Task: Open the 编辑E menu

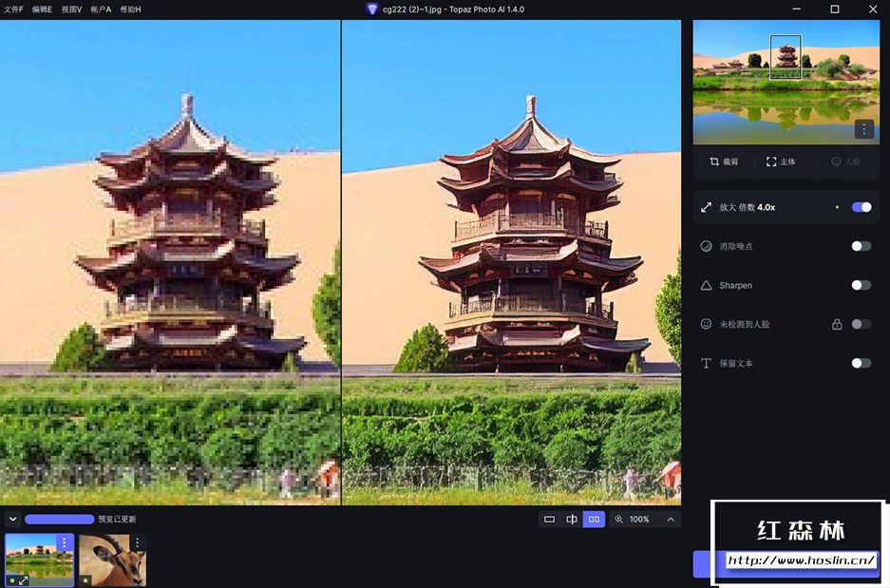Action: [x=42, y=9]
